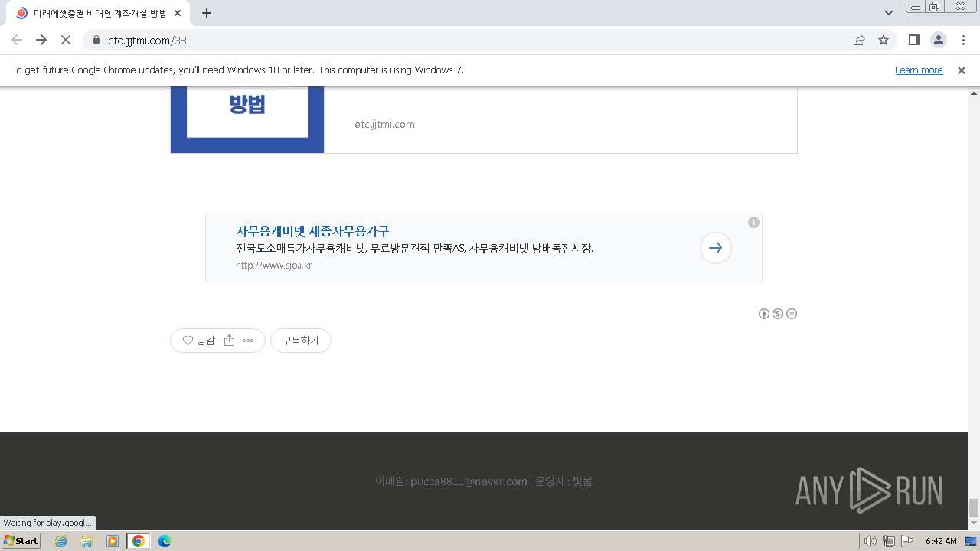980x551 pixels.
Task: Click Creative Commons no-derivatives icon
Action: [792, 314]
